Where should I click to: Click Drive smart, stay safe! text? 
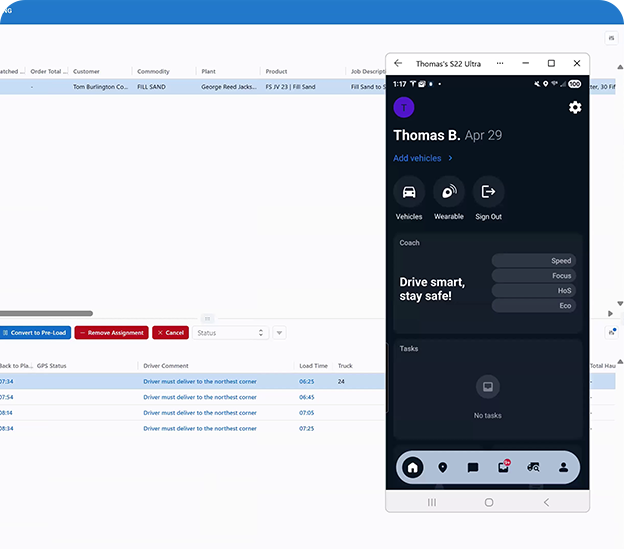pos(432,289)
